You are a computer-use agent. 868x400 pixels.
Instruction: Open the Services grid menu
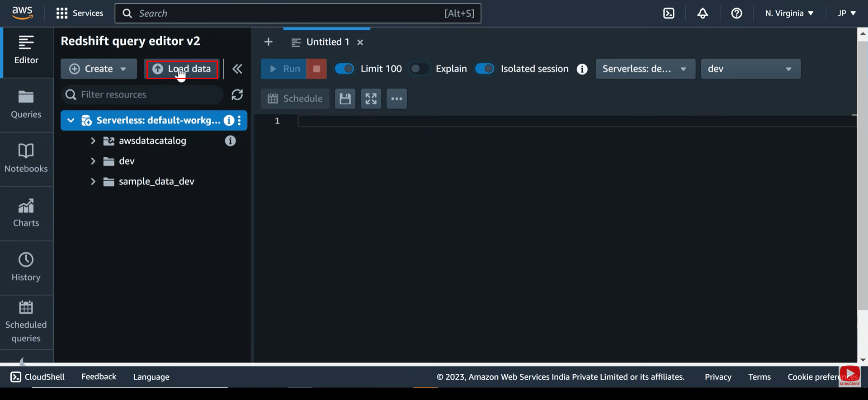tap(80, 13)
